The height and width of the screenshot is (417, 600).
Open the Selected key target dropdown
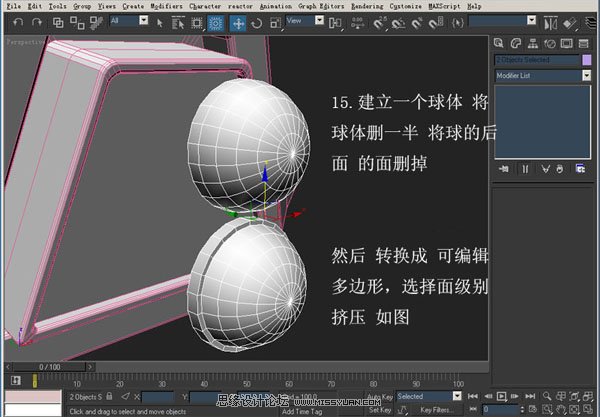pyautogui.click(x=457, y=396)
